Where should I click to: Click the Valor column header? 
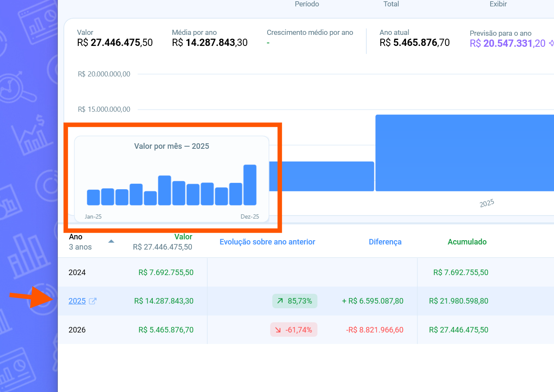(183, 237)
